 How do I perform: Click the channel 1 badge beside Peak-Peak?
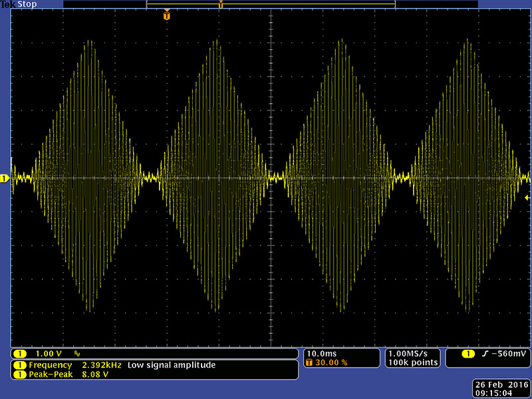pyautogui.click(x=20, y=374)
